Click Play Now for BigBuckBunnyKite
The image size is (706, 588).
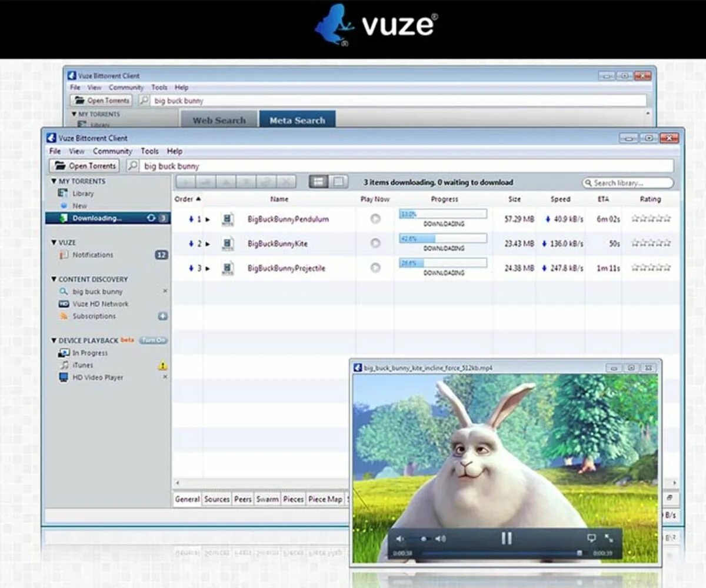tap(375, 243)
